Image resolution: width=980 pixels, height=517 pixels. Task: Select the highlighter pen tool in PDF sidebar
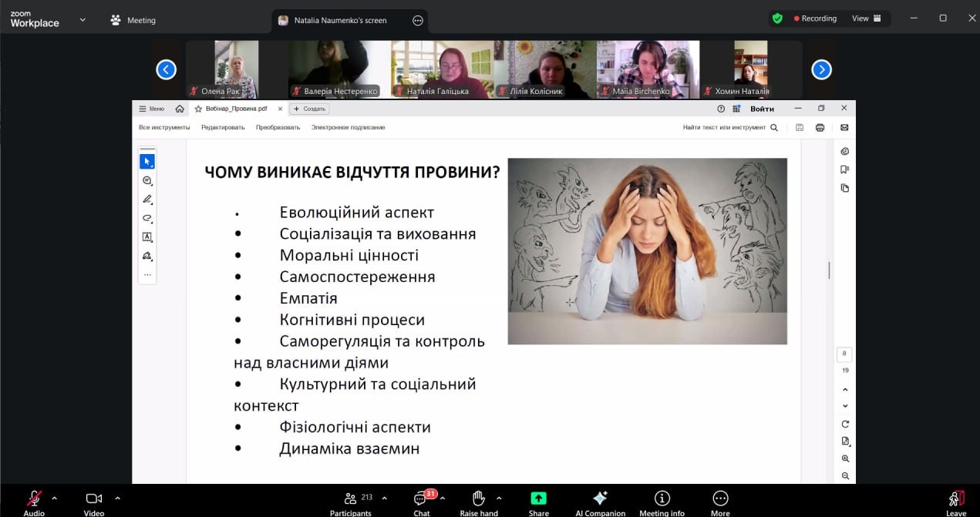coord(147,199)
